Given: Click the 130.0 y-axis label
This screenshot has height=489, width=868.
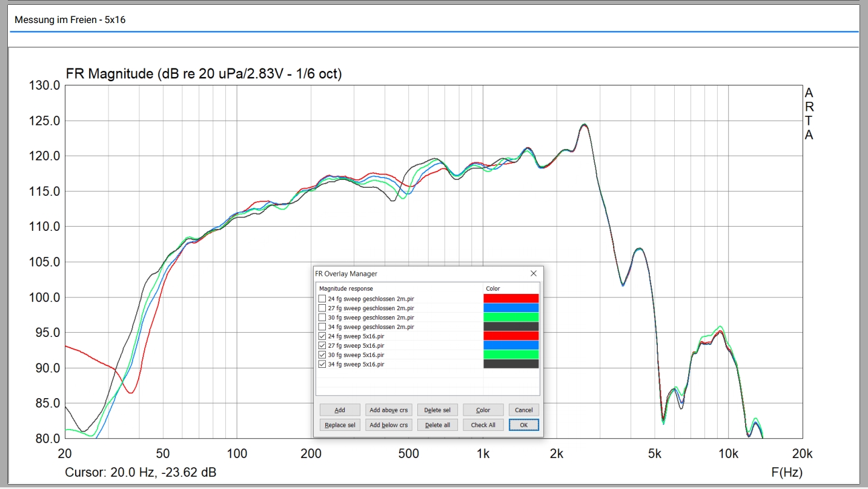Looking at the screenshot, I should (x=45, y=85).
